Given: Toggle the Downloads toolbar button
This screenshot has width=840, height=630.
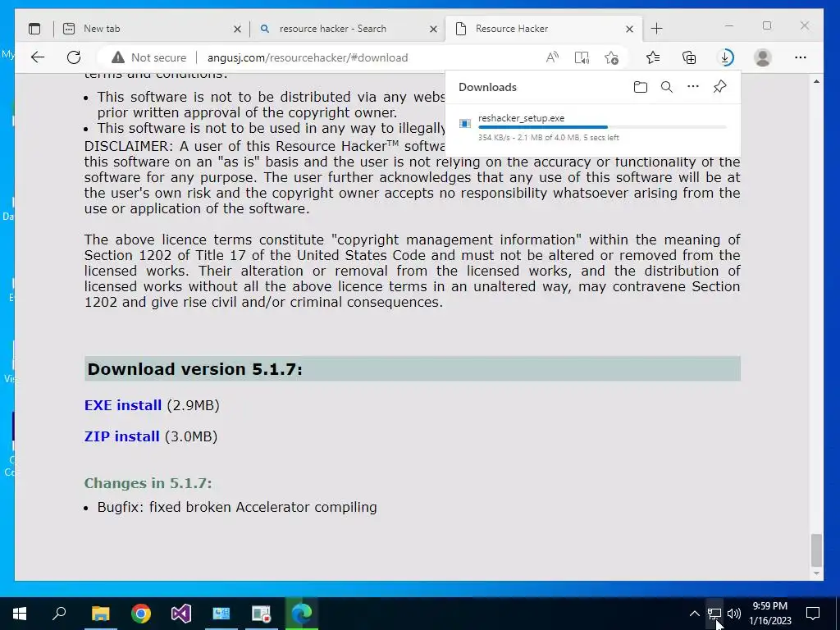Looking at the screenshot, I should 725,57.
